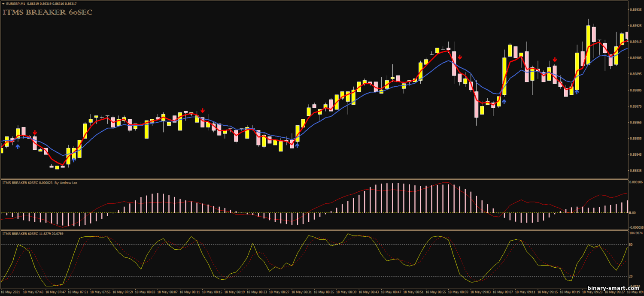
Task: Click price level 0.85875 on the axis
Action: [x=635, y=106]
